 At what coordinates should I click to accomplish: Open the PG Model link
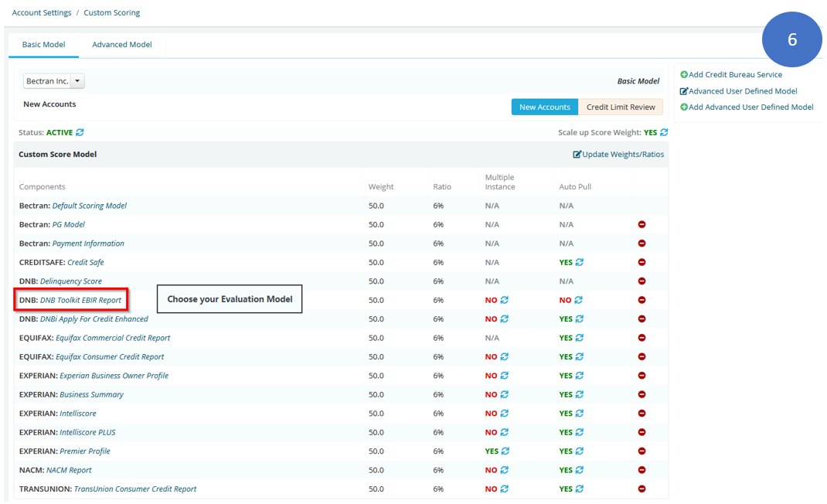coord(69,224)
